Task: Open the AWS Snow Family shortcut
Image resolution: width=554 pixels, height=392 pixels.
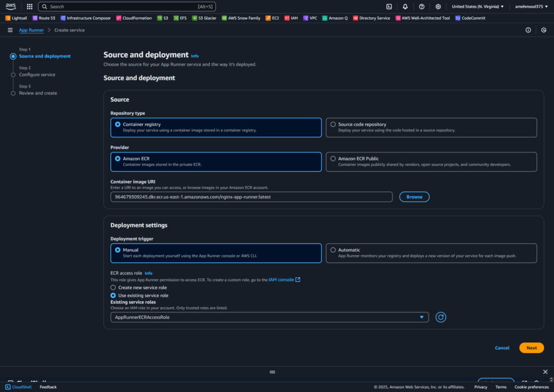Action: [x=241, y=18]
